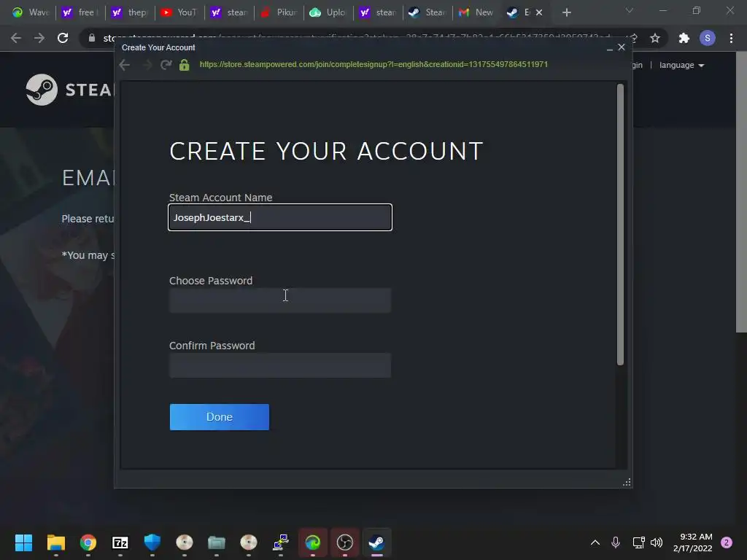Open the Edge-style swirl taskbar icon

312,542
